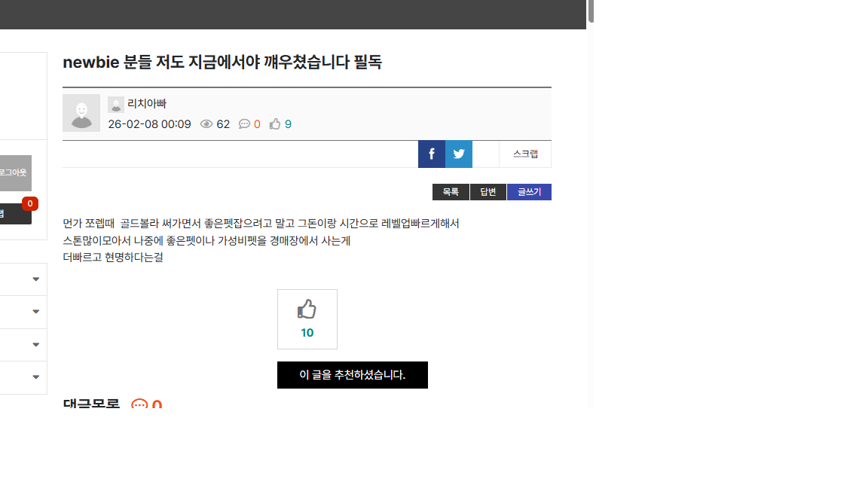This screenshot has width=868, height=488.
Task: Share the post on Twitter
Action: click(x=459, y=154)
